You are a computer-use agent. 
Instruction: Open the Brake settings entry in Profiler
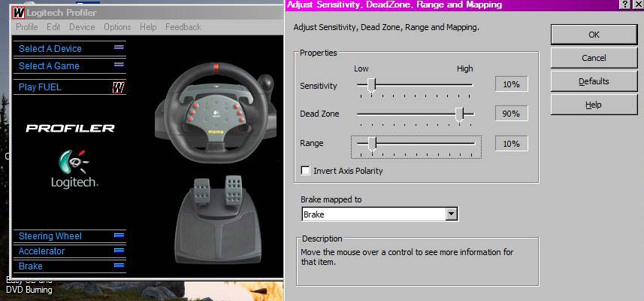click(30, 266)
